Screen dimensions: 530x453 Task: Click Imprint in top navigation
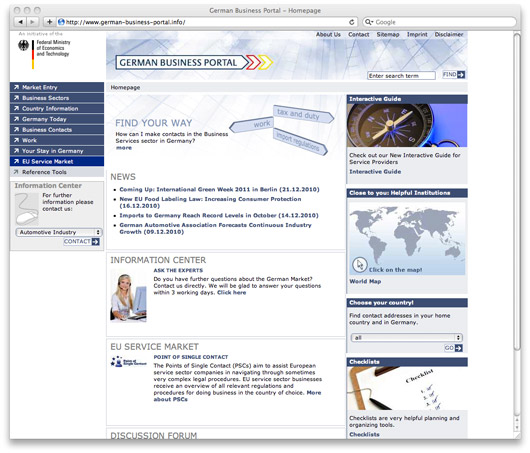tap(417, 34)
